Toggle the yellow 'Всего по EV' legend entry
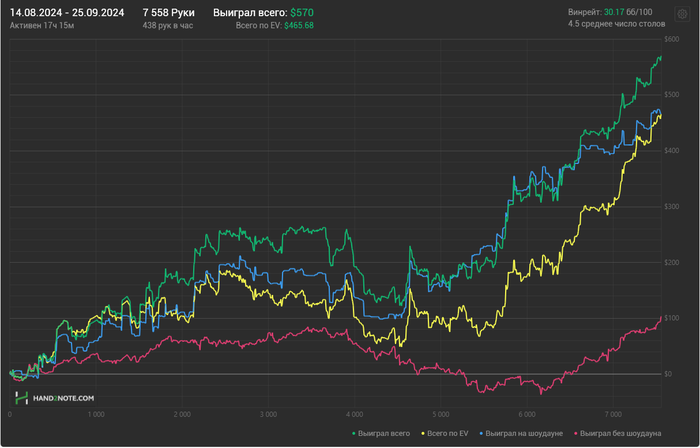 click(445, 433)
